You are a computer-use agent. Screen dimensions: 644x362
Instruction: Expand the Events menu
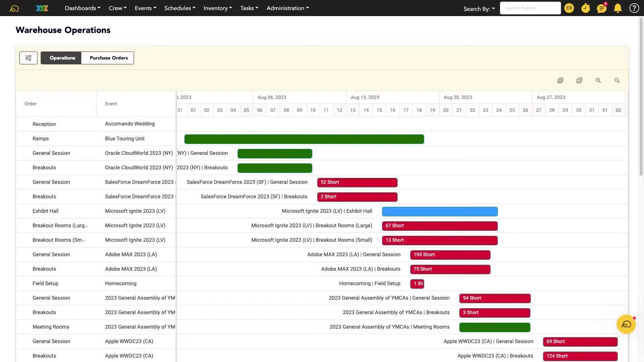[x=145, y=8]
